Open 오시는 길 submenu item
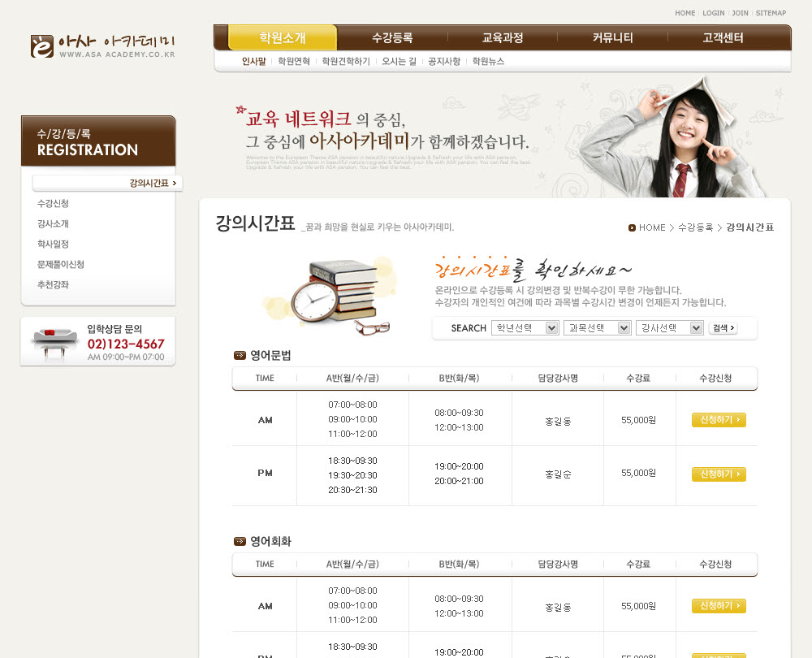This screenshot has width=812, height=658. click(399, 61)
